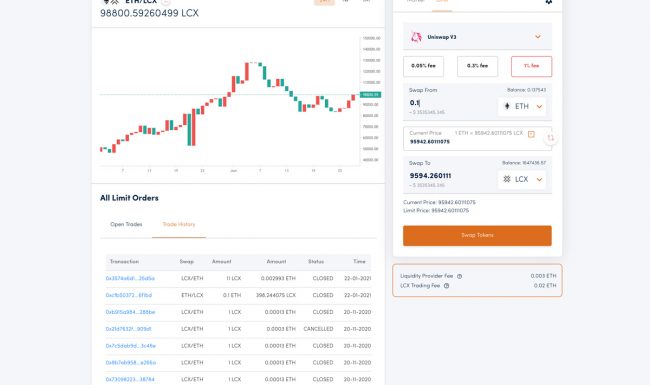Select the 0.05% fee option
Screen dimensions: 650x385
click(x=423, y=66)
